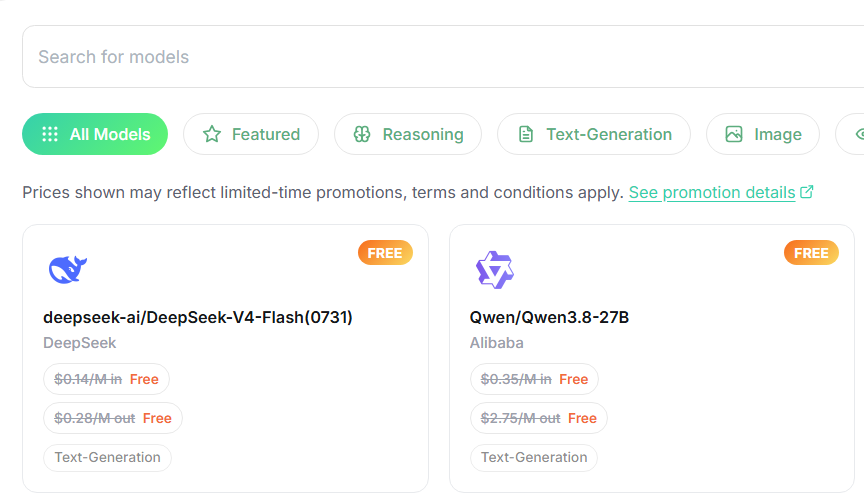Click the DeepSeek whale logo
This screenshot has width=864, height=501.
[x=68, y=270]
